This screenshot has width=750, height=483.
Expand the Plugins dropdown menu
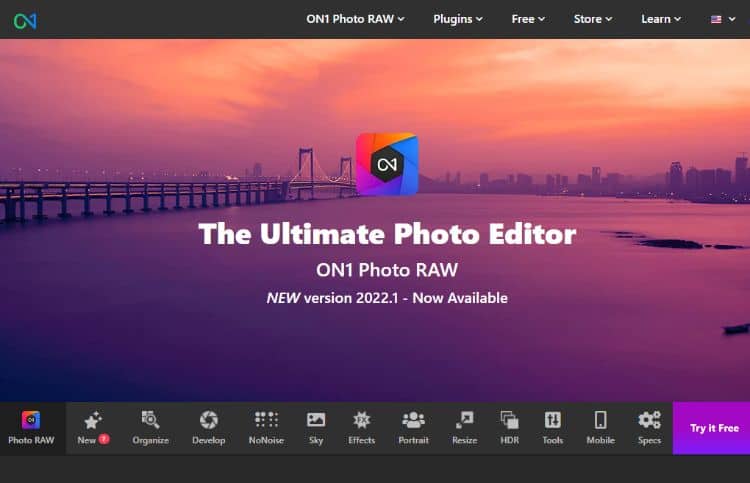pyautogui.click(x=458, y=19)
